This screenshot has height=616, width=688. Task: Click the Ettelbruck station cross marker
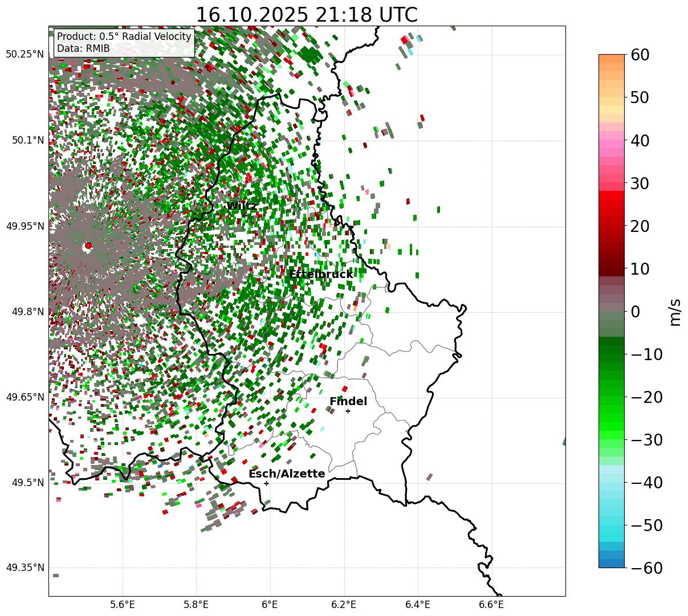307,284
